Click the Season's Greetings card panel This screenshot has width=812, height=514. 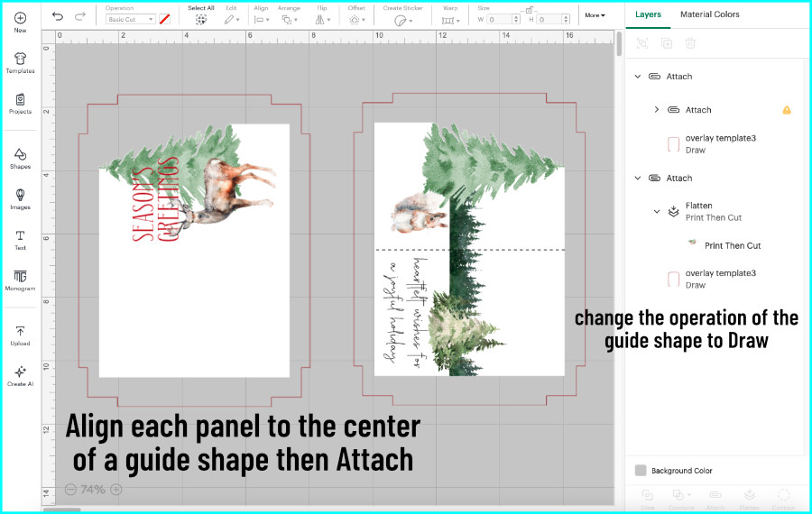coord(194,251)
